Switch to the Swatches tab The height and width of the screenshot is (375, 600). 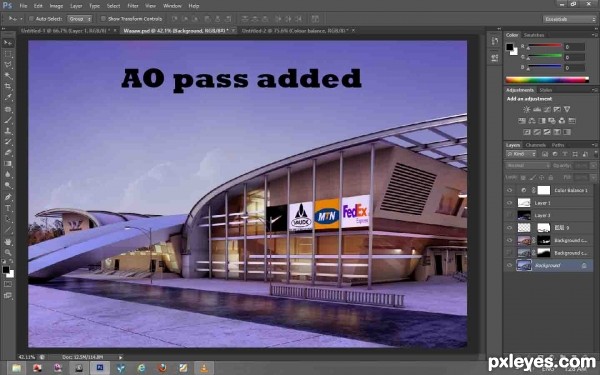tap(534, 35)
